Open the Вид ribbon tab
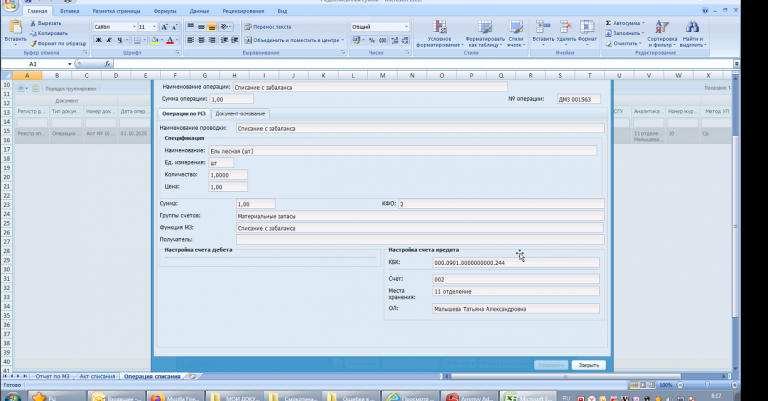 point(282,11)
